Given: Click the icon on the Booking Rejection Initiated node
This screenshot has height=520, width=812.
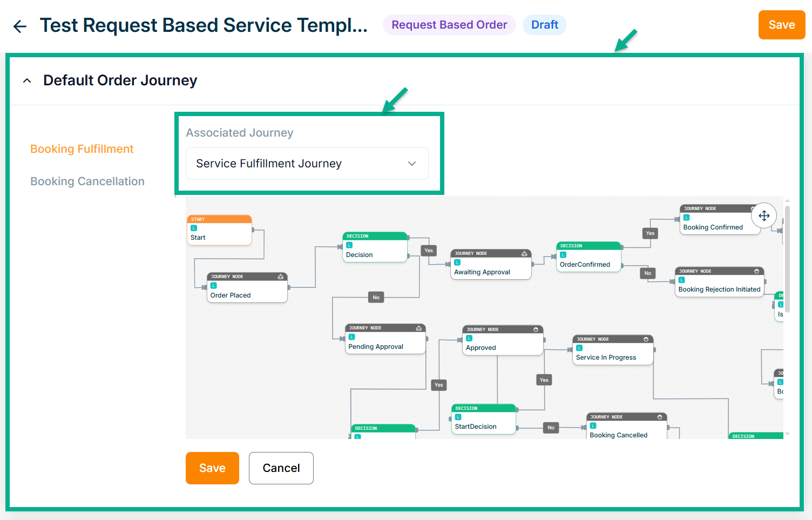Looking at the screenshot, I should (756, 271).
